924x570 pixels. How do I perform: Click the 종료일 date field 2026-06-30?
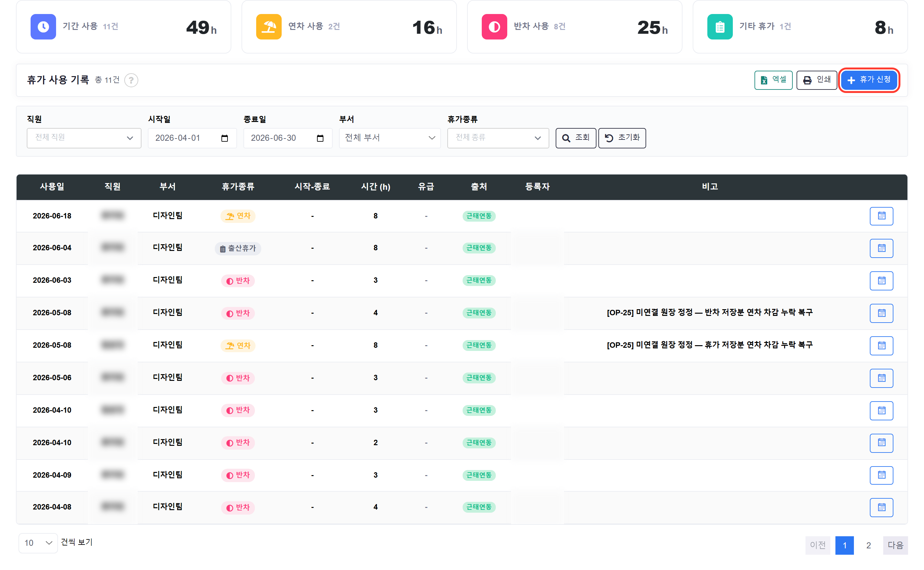coord(288,138)
